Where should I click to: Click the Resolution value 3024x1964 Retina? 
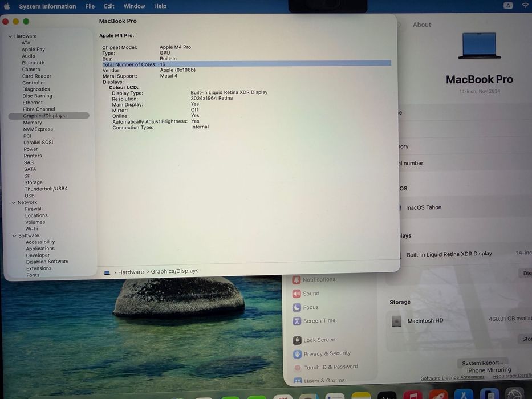[212, 98]
